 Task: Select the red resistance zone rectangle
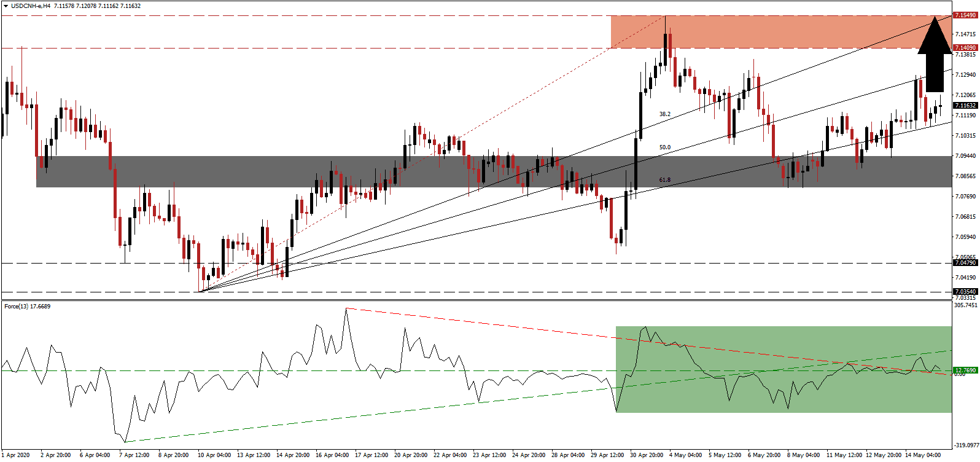[780, 32]
